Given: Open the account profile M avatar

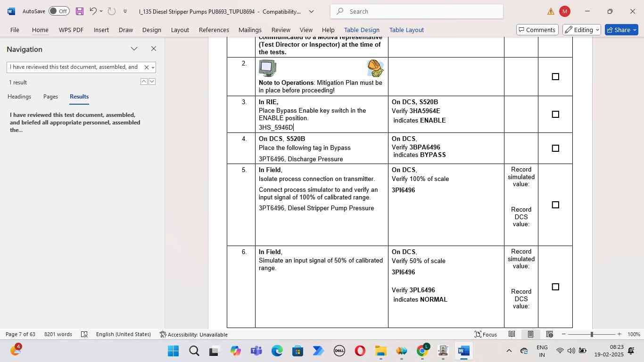Looking at the screenshot, I should tap(564, 11).
